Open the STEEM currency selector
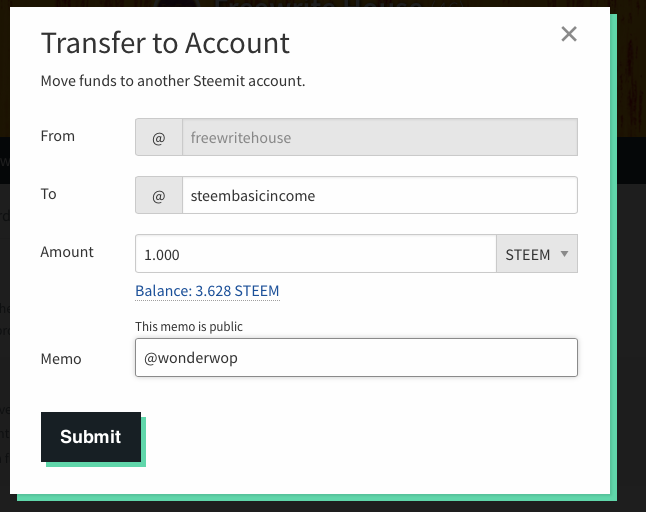This screenshot has height=512, width=646. pos(537,254)
